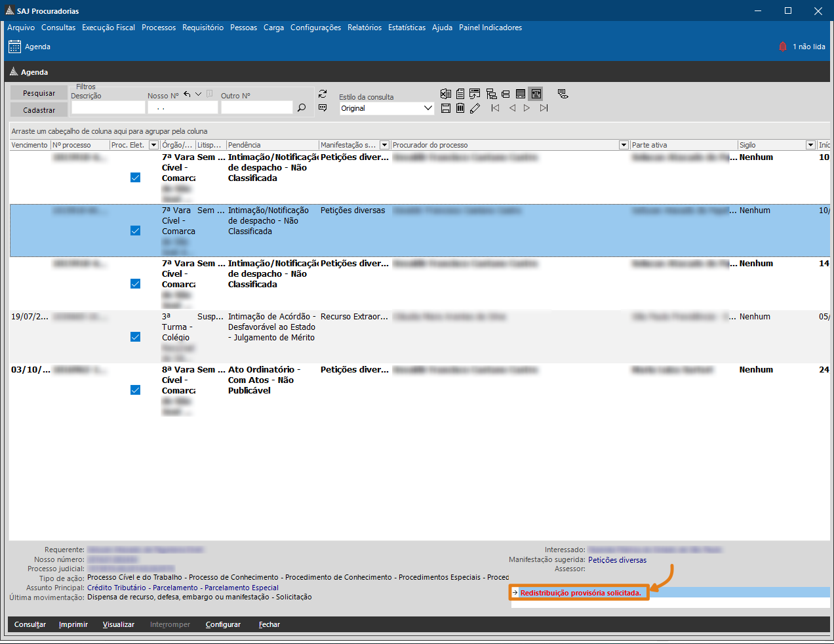Click the Descrição filter input field
834x644 pixels.
108,108
